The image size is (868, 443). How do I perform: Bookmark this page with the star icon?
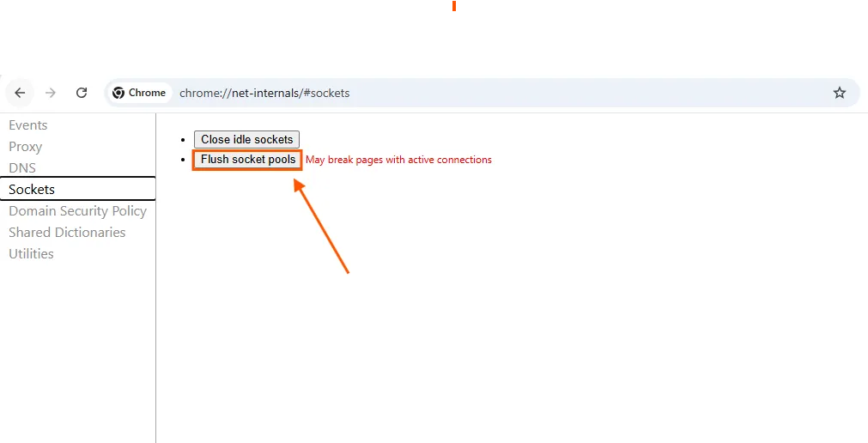pos(840,93)
